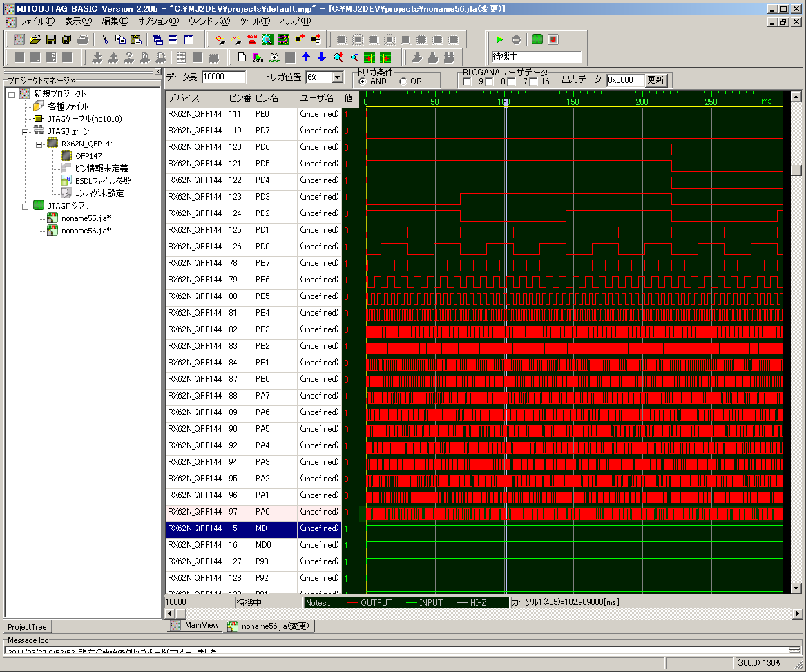Click the green logic analyzer toolbar icon

pyautogui.click(x=537, y=39)
